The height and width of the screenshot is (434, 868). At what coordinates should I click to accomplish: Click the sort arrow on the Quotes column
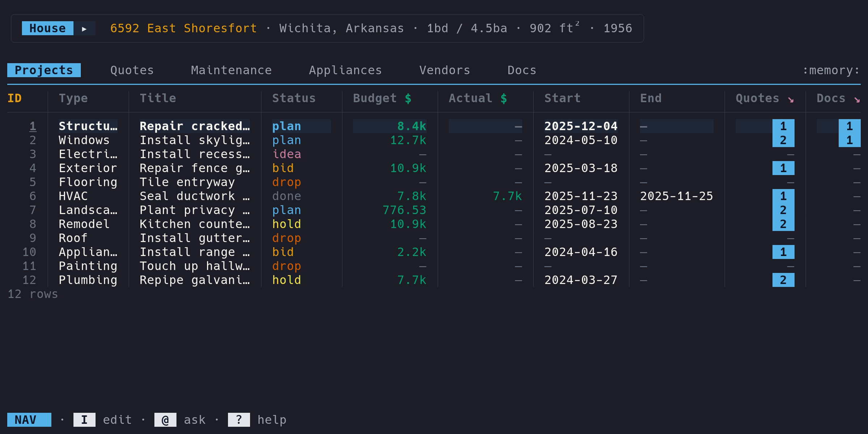point(791,100)
